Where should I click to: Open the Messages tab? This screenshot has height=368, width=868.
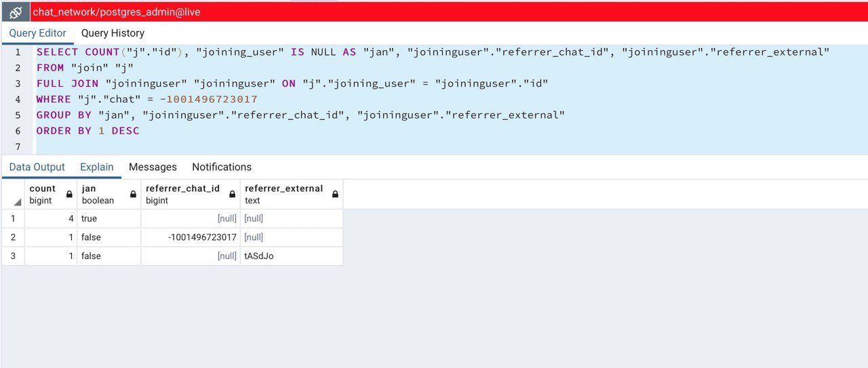tap(153, 167)
